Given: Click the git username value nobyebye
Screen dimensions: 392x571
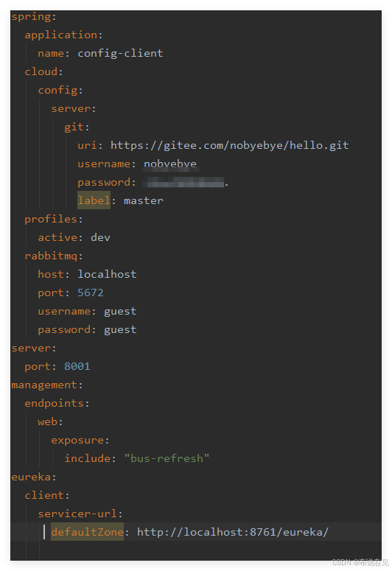Looking at the screenshot, I should tap(170, 164).
